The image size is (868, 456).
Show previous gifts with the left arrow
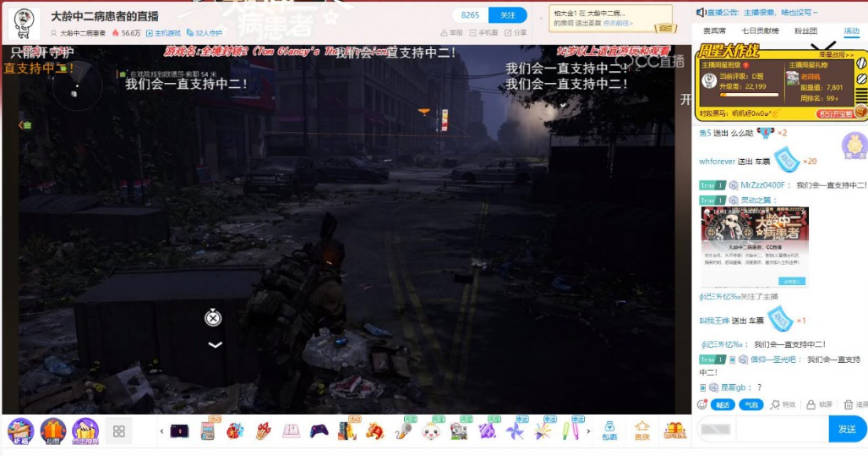click(x=161, y=431)
